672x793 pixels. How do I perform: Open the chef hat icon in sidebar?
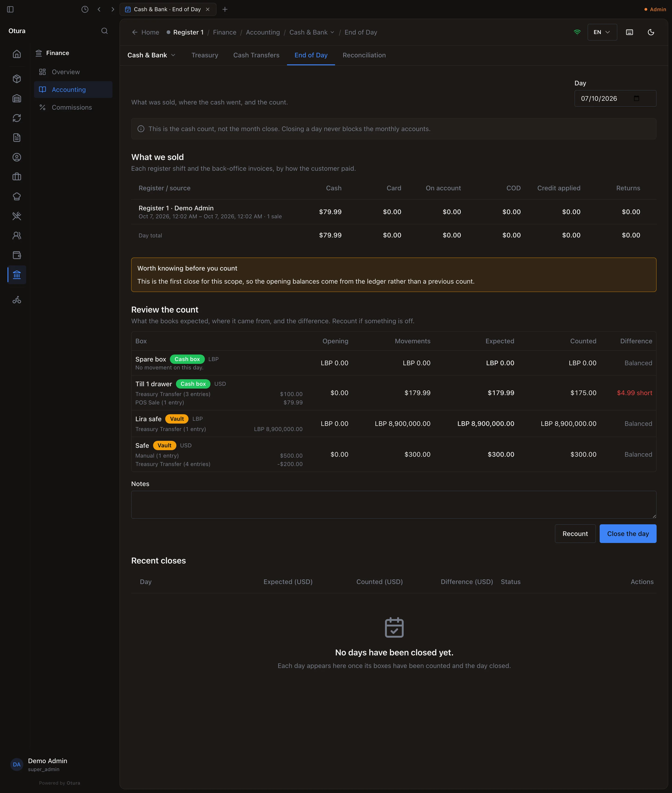[x=17, y=196]
